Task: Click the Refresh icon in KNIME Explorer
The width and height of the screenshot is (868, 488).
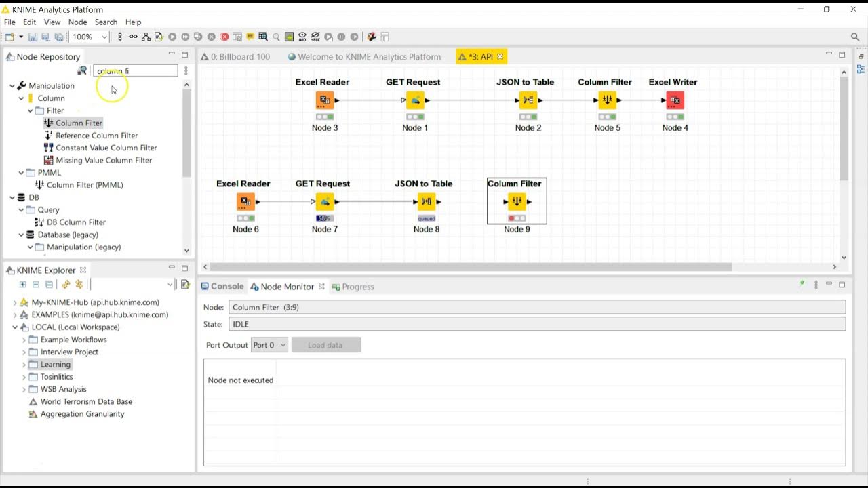Action: point(66,285)
